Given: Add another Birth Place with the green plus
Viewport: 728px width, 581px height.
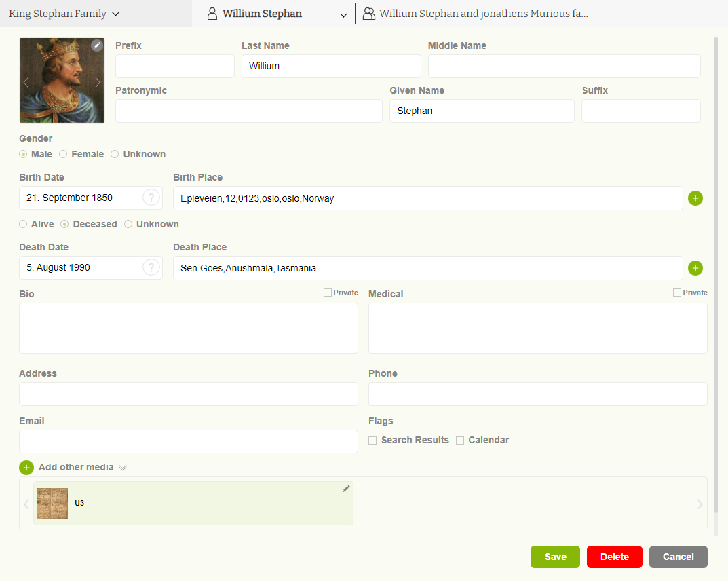Looking at the screenshot, I should pos(695,198).
